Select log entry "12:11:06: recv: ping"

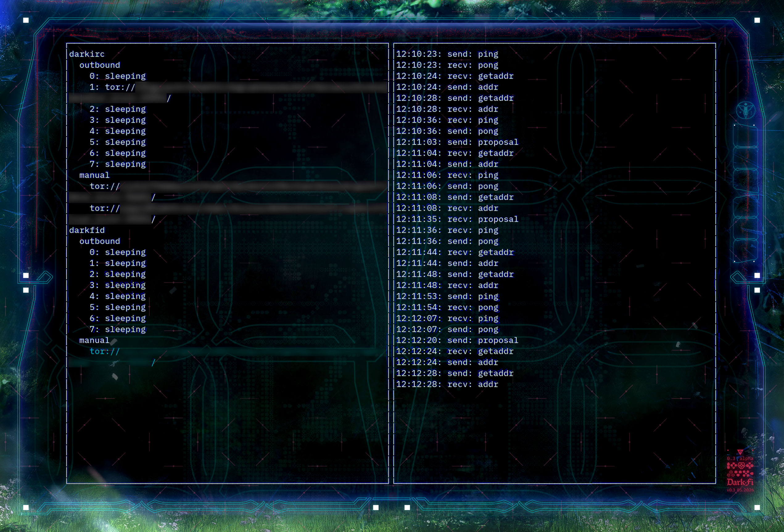coord(447,175)
